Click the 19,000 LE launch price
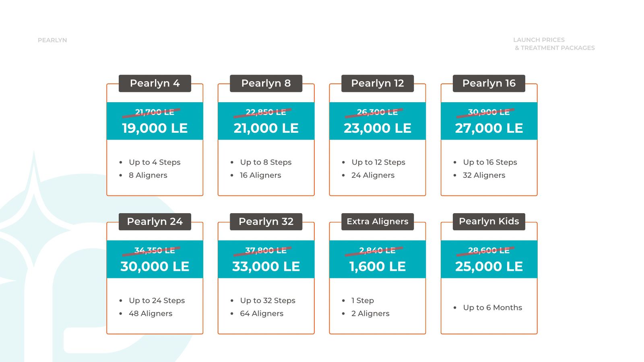644x362 pixels. click(155, 128)
